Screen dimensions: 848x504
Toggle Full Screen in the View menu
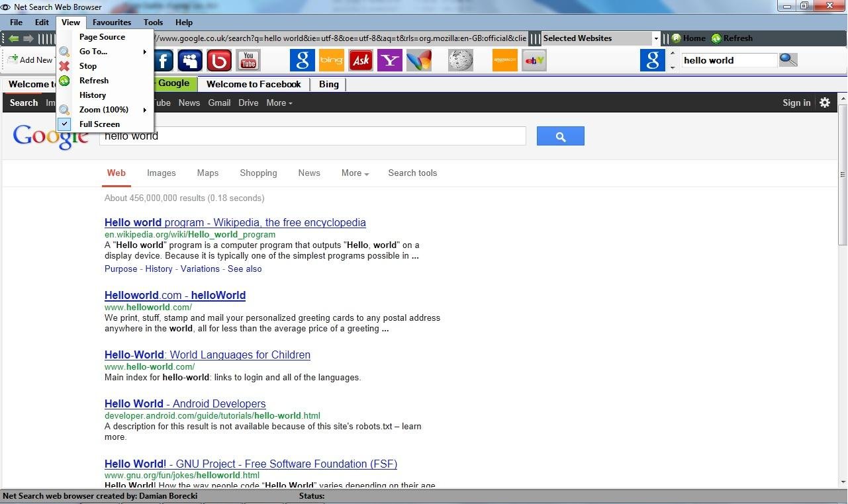(x=99, y=124)
